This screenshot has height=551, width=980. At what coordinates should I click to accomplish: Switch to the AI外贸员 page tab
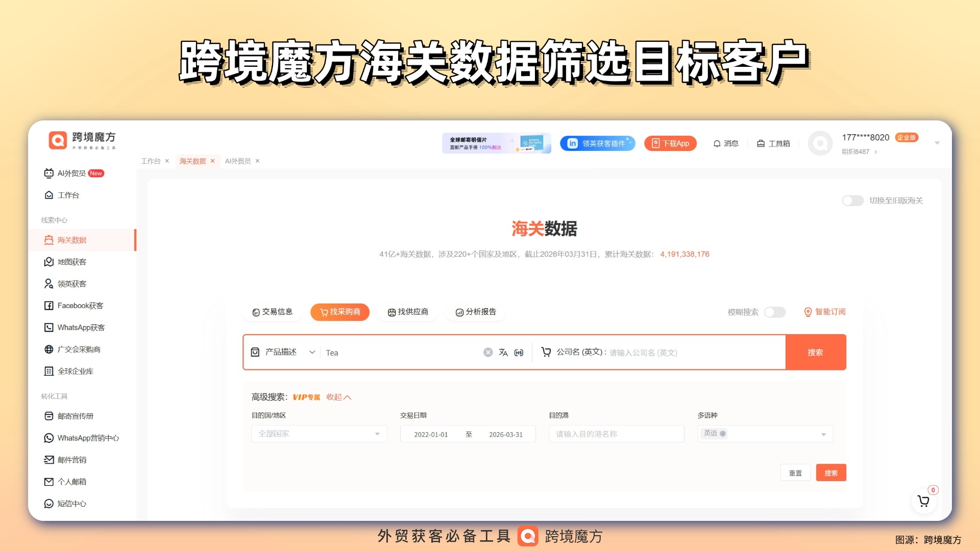pyautogui.click(x=238, y=161)
